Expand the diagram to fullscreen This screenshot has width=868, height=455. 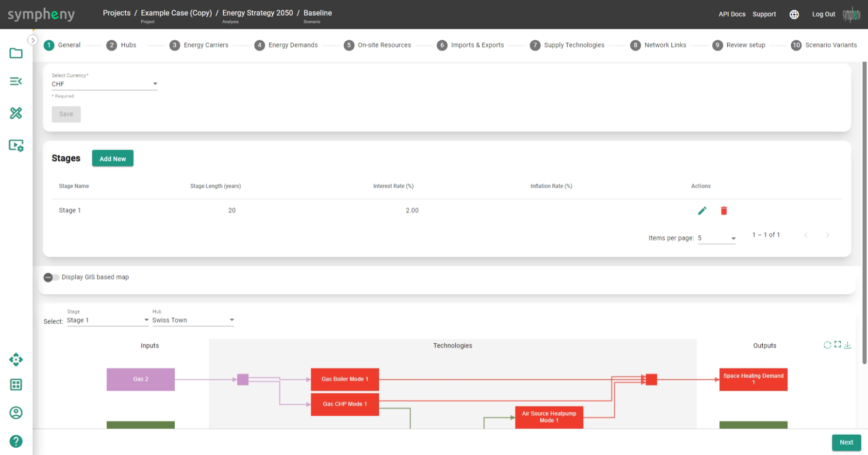[837, 344]
